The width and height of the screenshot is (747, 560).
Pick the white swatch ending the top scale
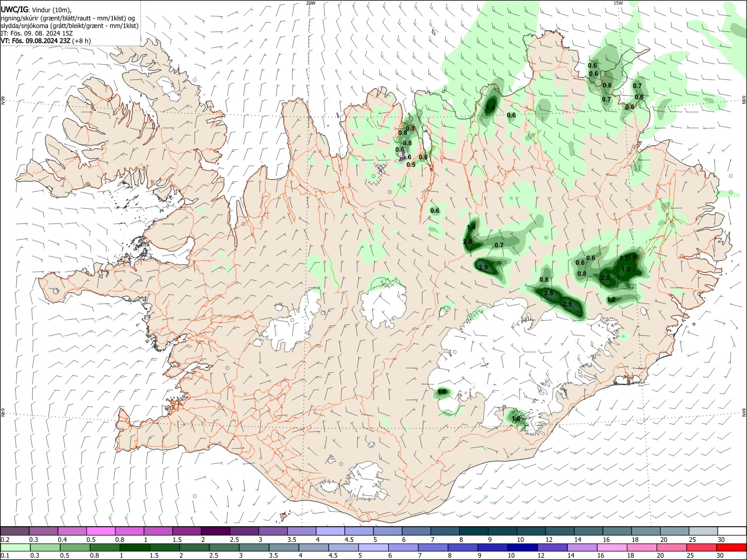pos(732,531)
